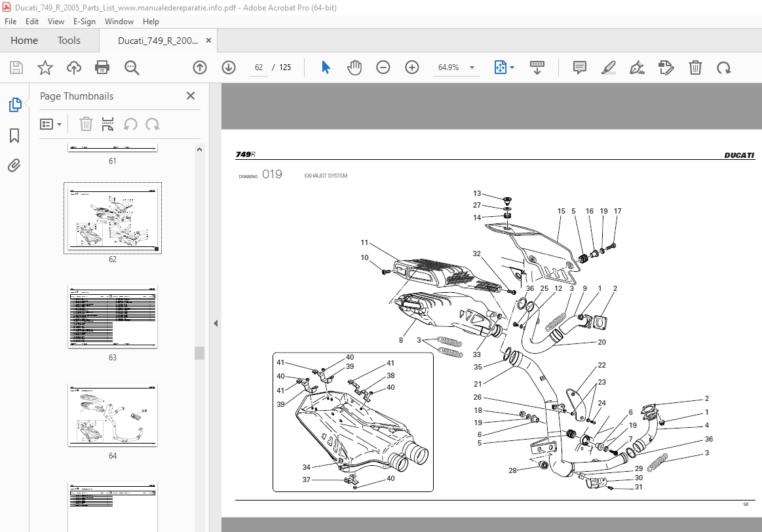Select the Ducati_749_R document tab
Viewport: 762px width, 532px height.
158,41
